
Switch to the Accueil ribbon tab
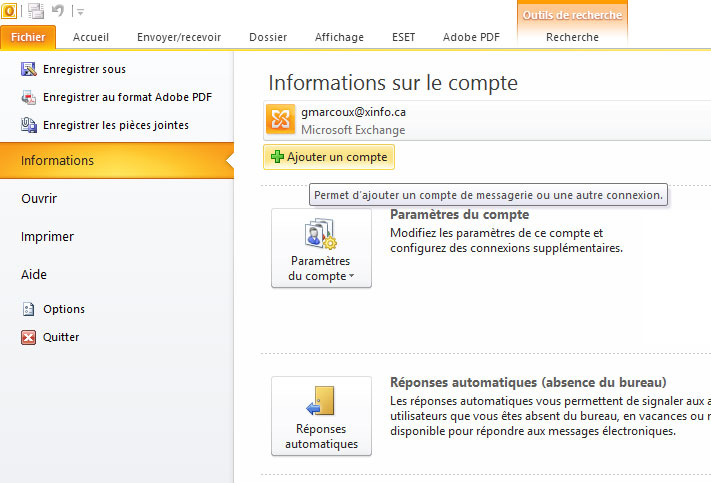click(x=91, y=37)
